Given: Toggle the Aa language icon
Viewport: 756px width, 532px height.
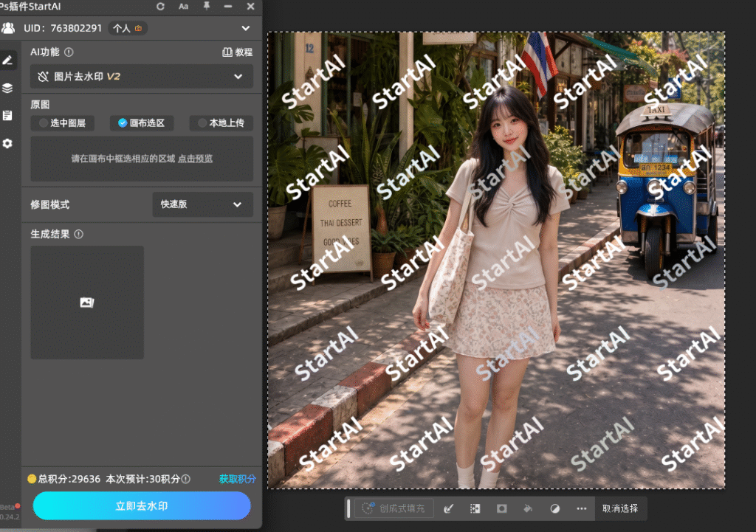Looking at the screenshot, I should pyautogui.click(x=183, y=6).
